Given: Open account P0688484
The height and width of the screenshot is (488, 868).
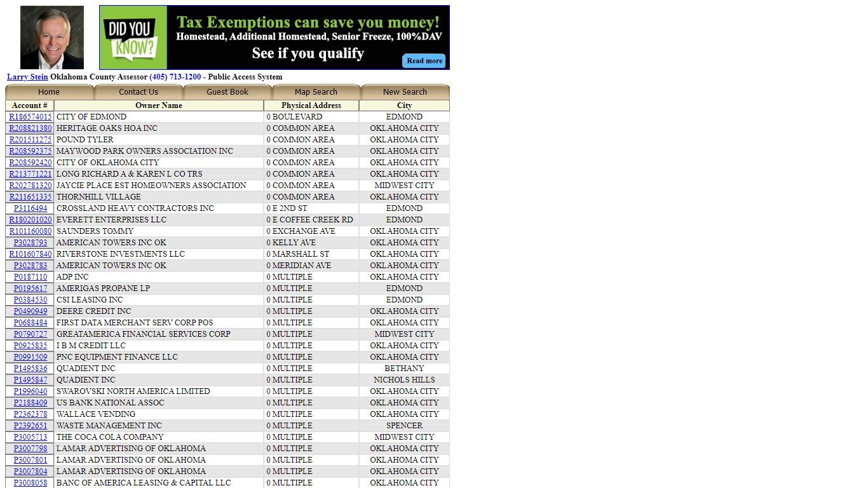Looking at the screenshot, I should point(31,323).
